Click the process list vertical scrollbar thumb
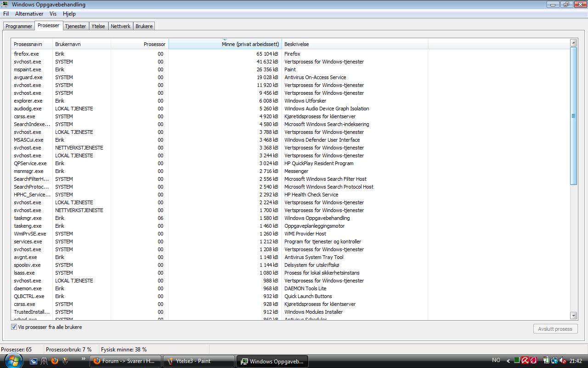588x368 pixels. point(573,116)
